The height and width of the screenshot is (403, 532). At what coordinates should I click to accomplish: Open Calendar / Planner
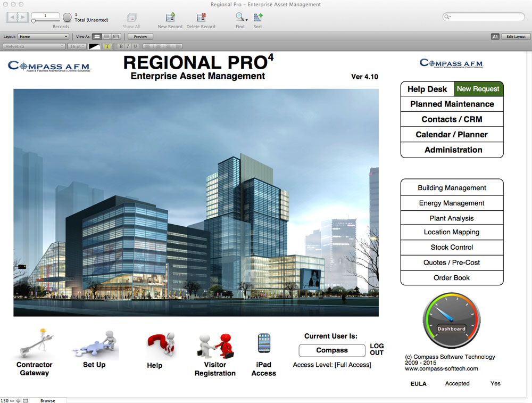pyautogui.click(x=452, y=135)
